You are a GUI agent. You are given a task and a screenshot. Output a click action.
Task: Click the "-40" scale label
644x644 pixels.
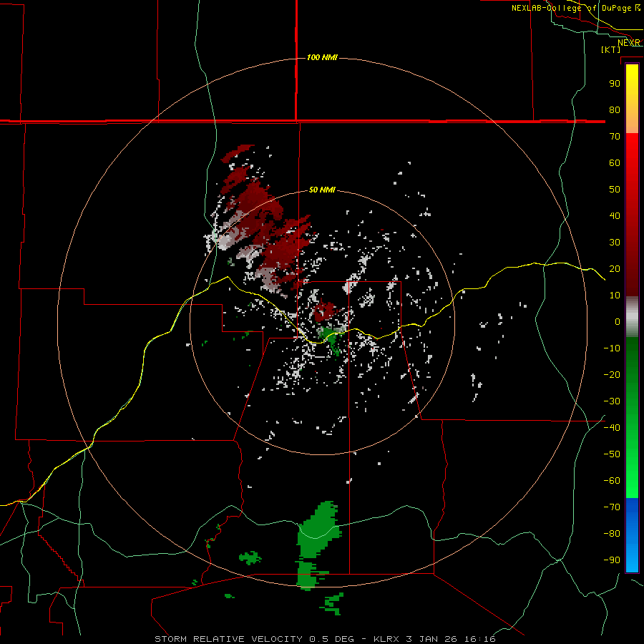coord(612,428)
